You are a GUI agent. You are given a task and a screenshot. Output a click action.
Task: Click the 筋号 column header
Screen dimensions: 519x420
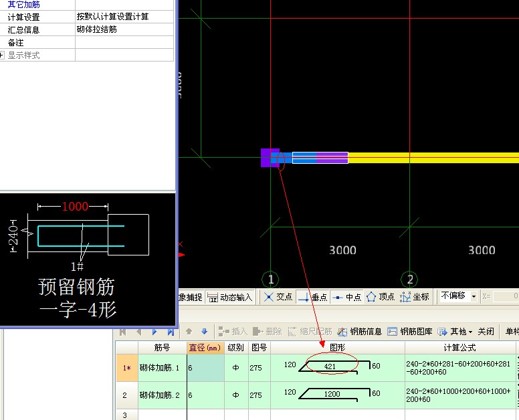tap(162, 348)
